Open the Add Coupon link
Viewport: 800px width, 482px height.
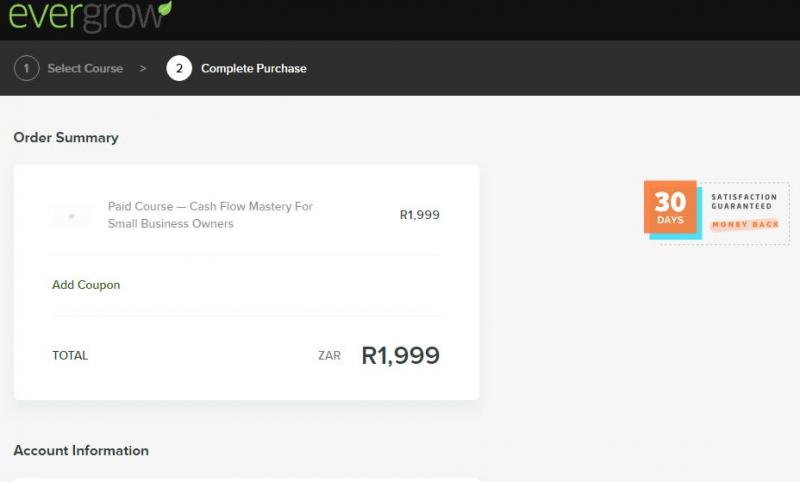(86, 285)
